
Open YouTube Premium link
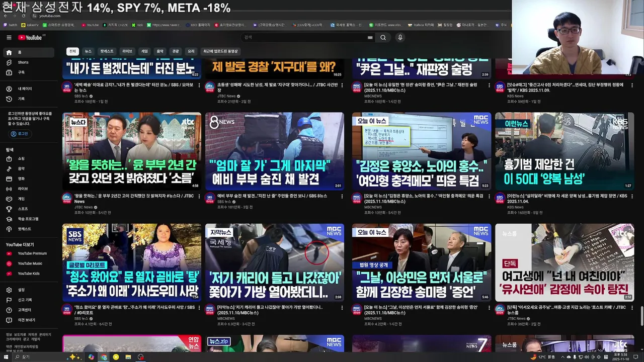point(28,253)
